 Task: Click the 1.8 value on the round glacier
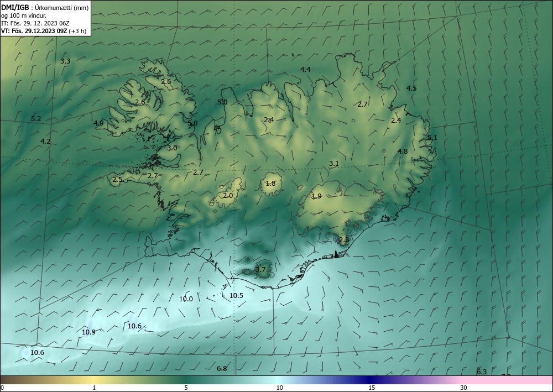pyautogui.click(x=270, y=184)
